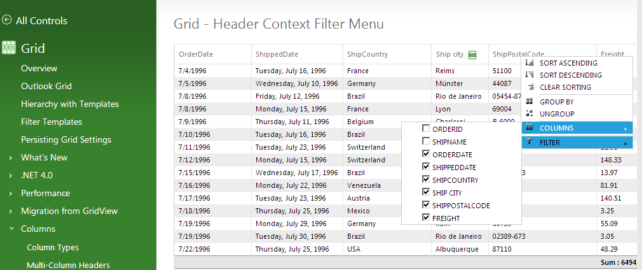Select Clear Sorting from context menu
The width and height of the screenshot is (644, 270).
(565, 87)
